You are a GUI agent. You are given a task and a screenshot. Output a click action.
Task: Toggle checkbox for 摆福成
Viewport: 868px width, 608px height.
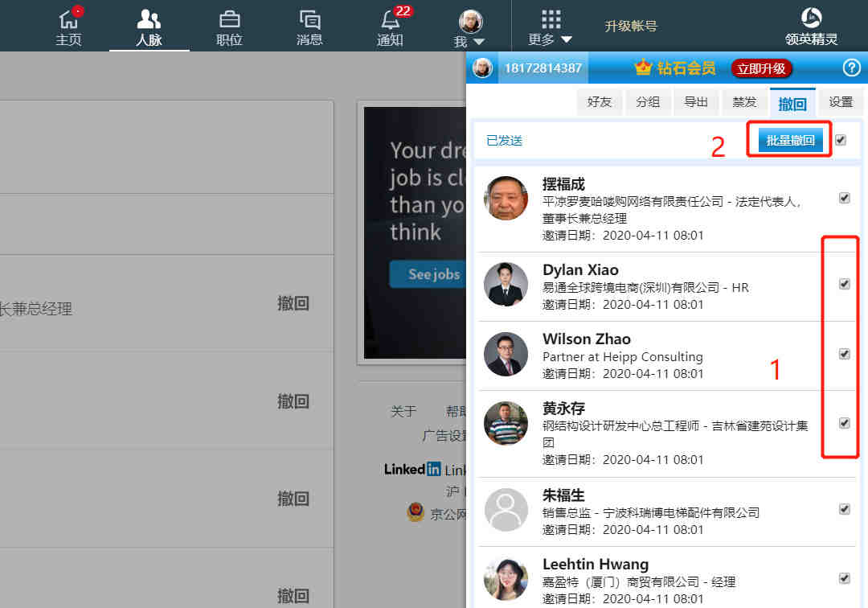(x=844, y=198)
